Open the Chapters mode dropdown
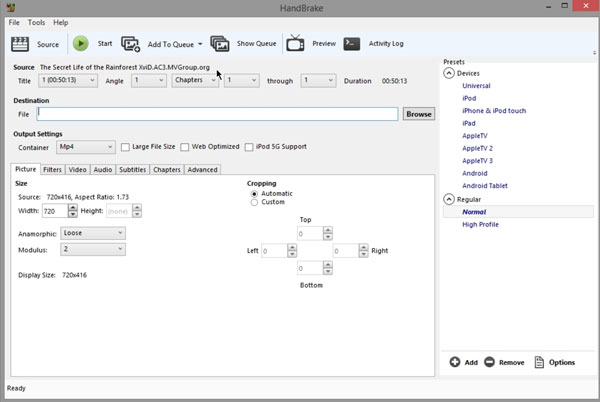This screenshot has width=600, height=402. coord(195,80)
